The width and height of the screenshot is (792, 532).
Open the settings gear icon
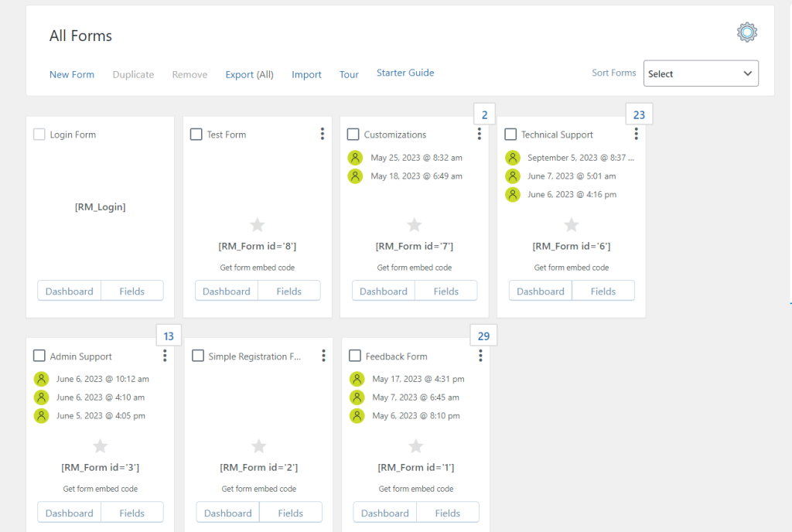click(x=746, y=32)
